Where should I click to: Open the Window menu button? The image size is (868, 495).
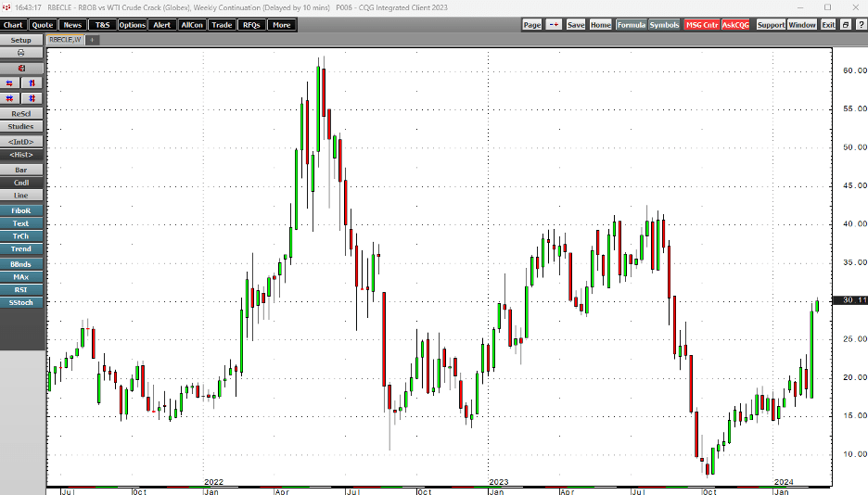click(x=802, y=25)
